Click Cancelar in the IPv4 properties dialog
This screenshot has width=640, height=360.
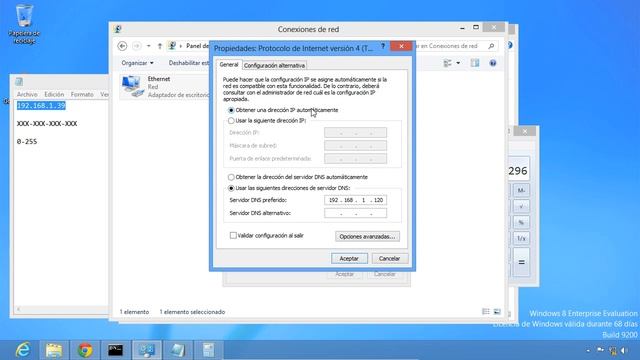(x=389, y=258)
